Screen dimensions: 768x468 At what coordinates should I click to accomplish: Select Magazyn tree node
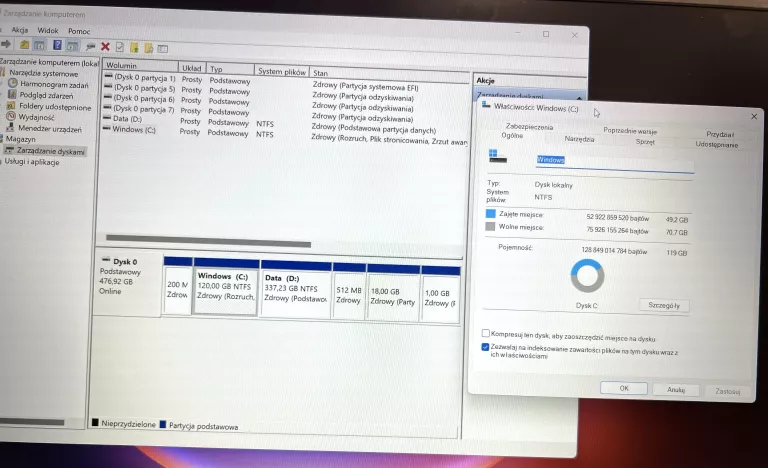click(21, 139)
